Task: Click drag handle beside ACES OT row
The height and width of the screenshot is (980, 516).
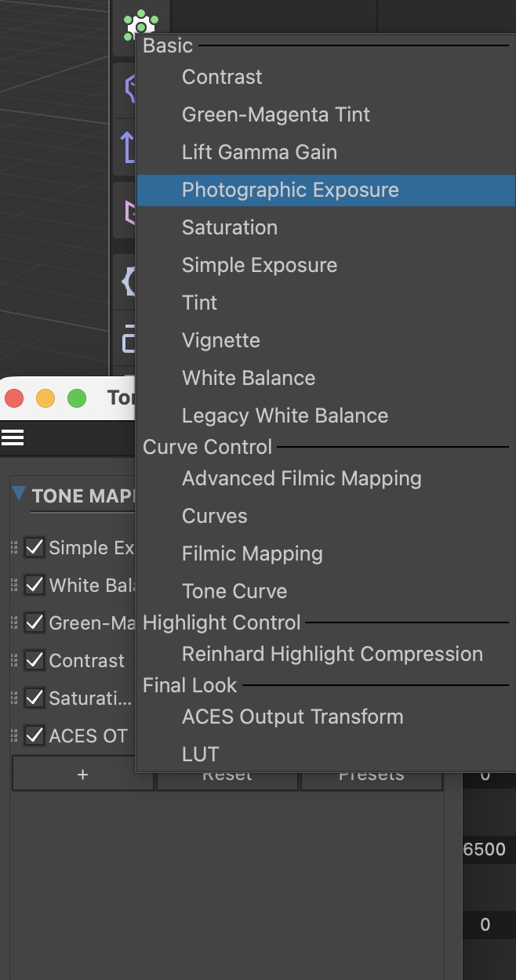Action: click(14, 735)
